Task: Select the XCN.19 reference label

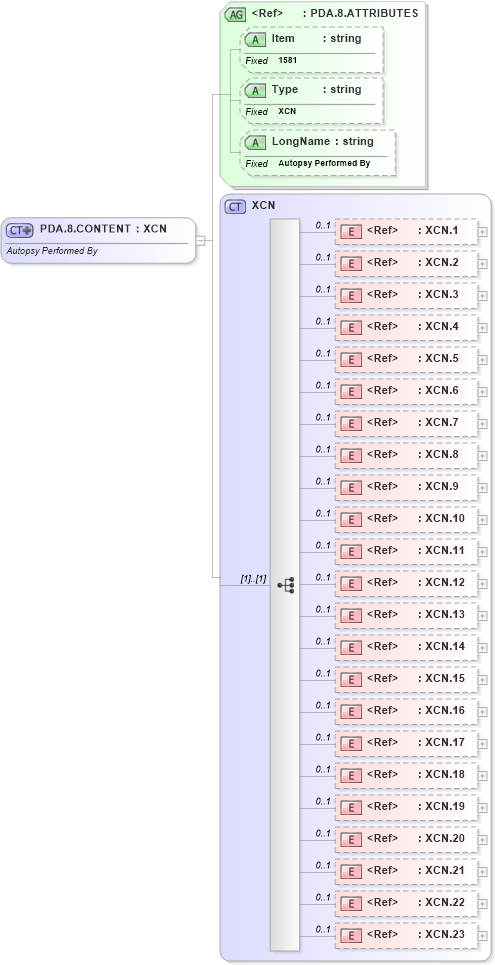Action: (416, 806)
